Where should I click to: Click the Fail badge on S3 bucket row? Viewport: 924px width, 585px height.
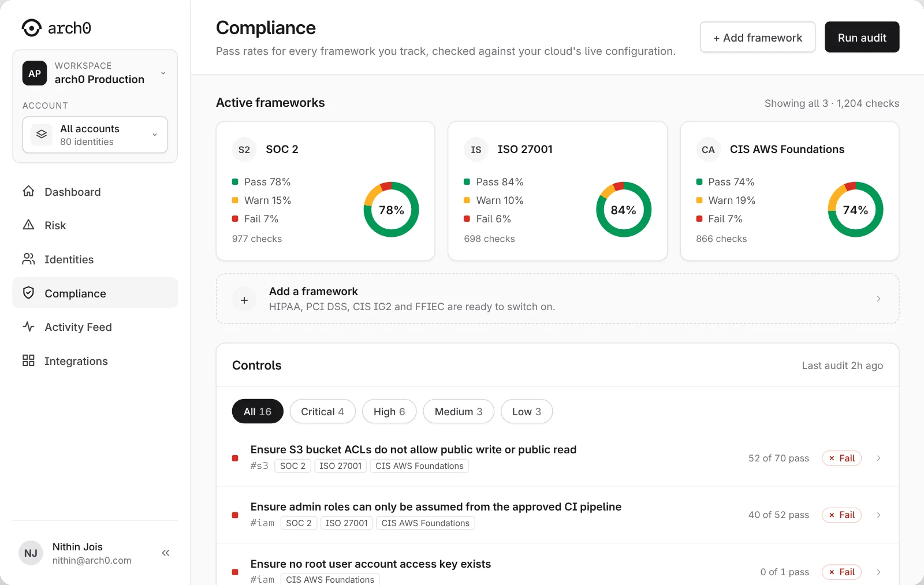(841, 458)
